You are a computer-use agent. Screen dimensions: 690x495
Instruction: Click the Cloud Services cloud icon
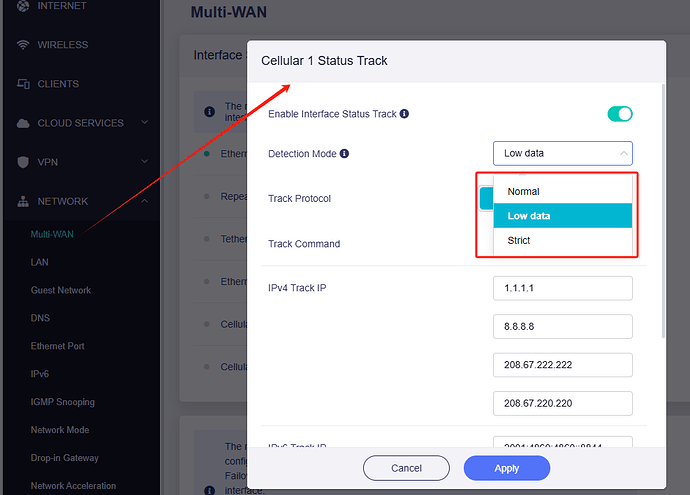point(23,123)
